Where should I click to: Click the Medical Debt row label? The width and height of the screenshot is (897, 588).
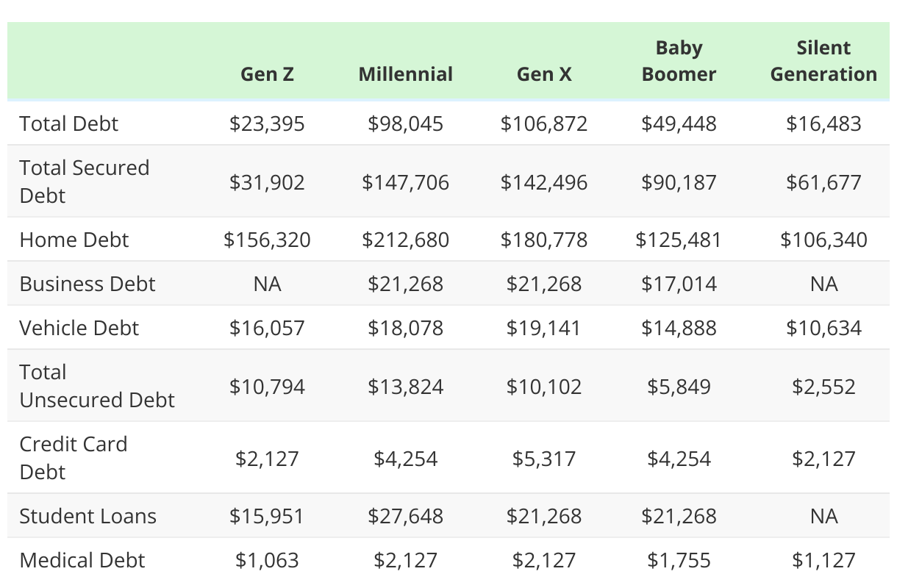click(82, 560)
